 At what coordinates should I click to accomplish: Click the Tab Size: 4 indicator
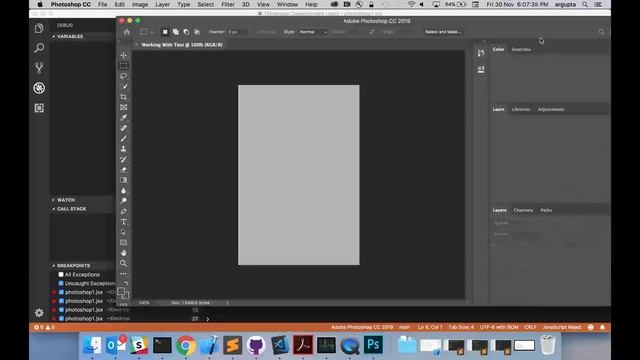point(461,327)
